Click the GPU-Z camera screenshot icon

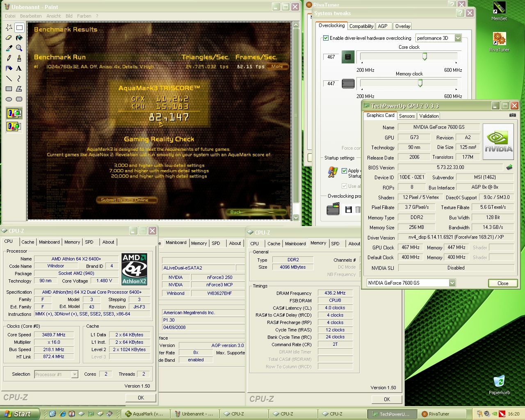coord(513,116)
